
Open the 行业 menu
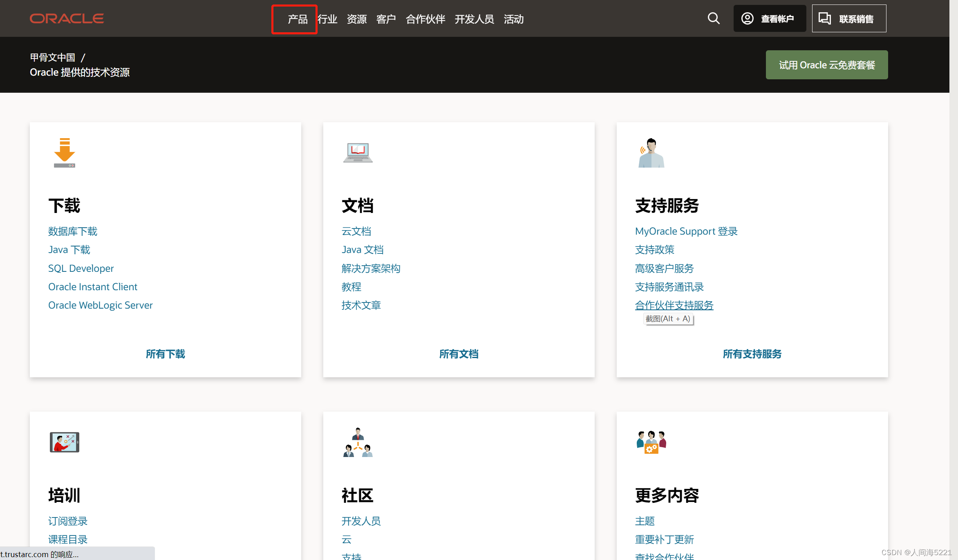327,19
